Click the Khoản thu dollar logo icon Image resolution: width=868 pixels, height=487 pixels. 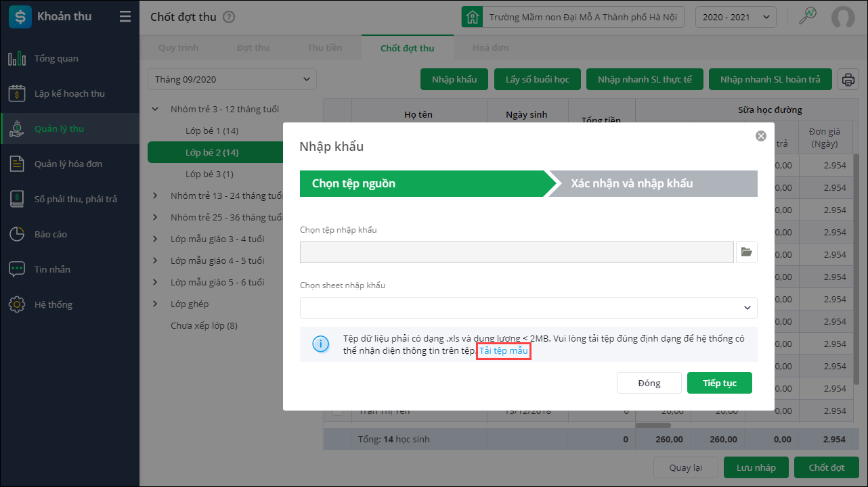[20, 16]
